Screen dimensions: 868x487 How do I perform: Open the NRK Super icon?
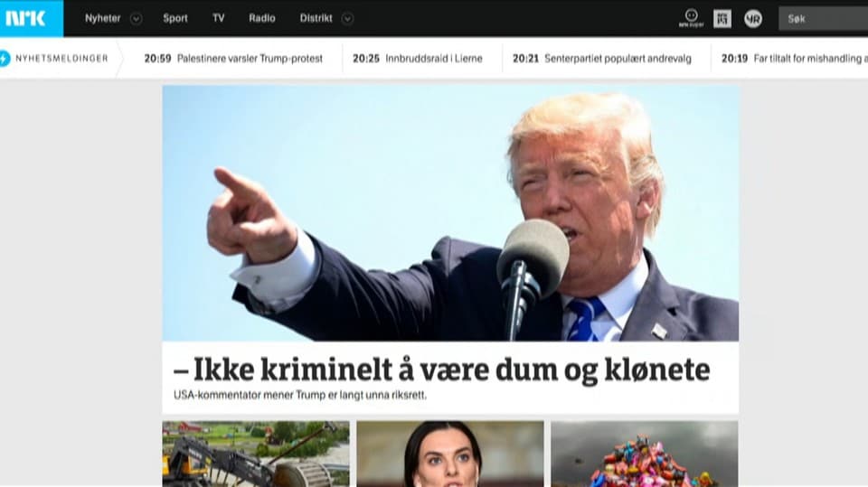pos(692,18)
